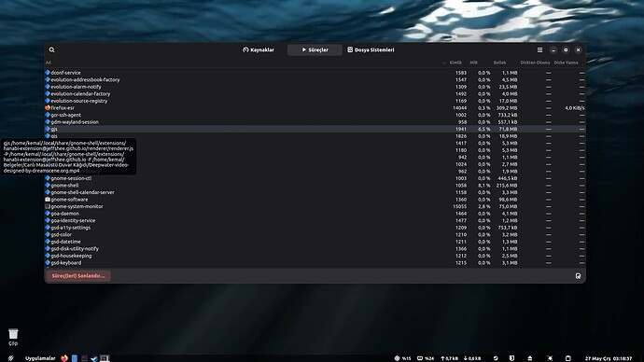The height and width of the screenshot is (362, 644).
Task: Open the Uygulamalar menu in the panel
Action: pos(40,358)
